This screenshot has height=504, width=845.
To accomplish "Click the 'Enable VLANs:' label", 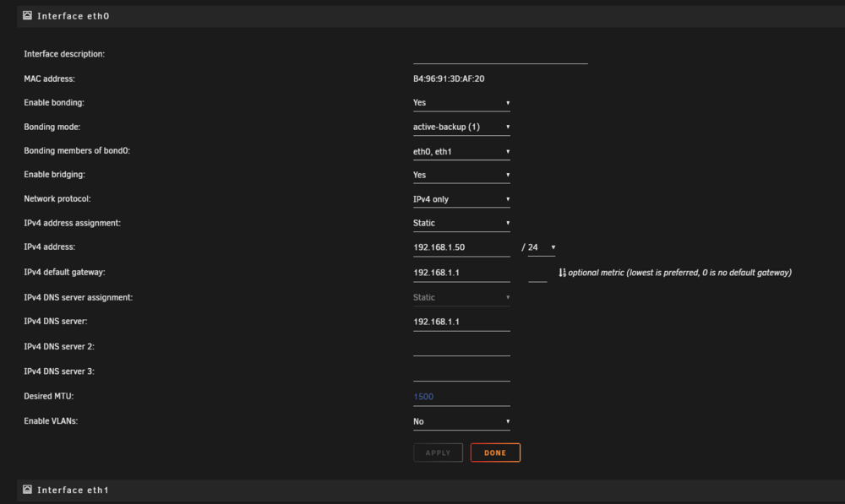I will (x=51, y=421).
